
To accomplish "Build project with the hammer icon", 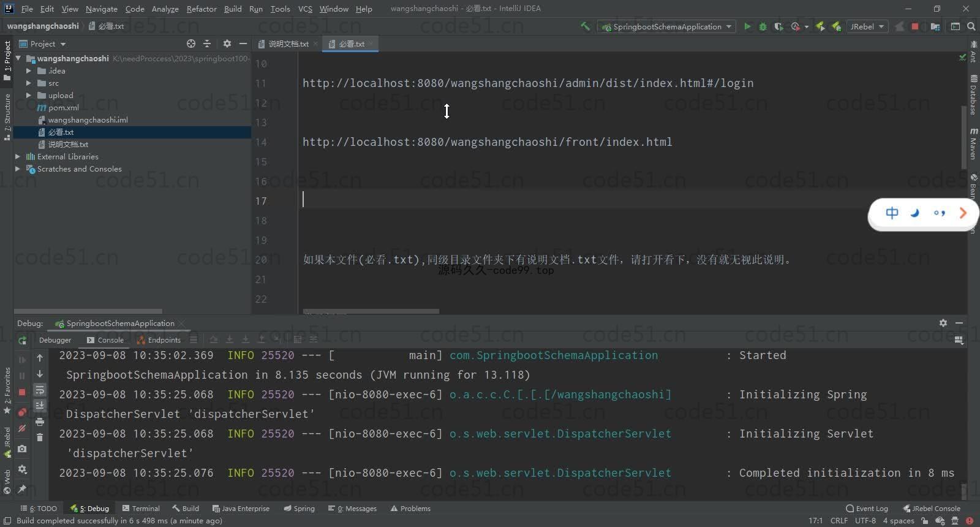I will [585, 26].
